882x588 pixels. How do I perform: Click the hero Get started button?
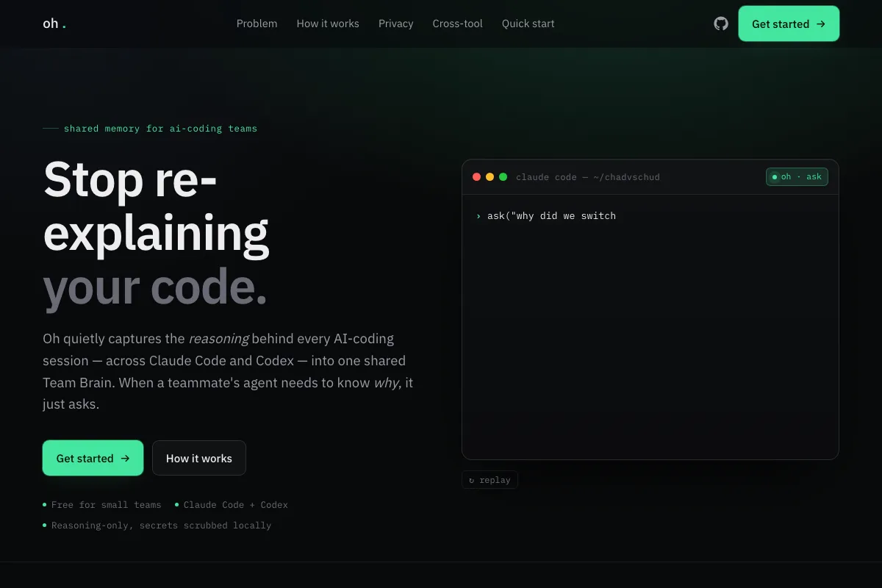[93, 458]
